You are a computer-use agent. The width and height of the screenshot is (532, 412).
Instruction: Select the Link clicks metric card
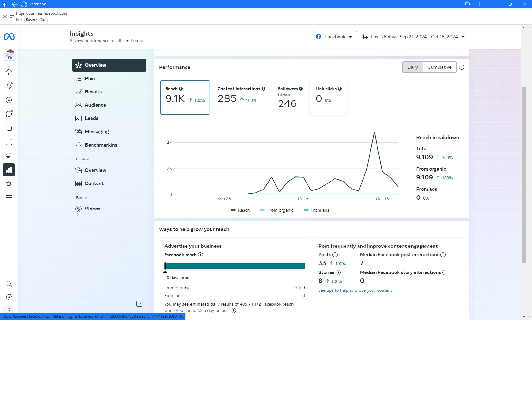click(x=328, y=97)
